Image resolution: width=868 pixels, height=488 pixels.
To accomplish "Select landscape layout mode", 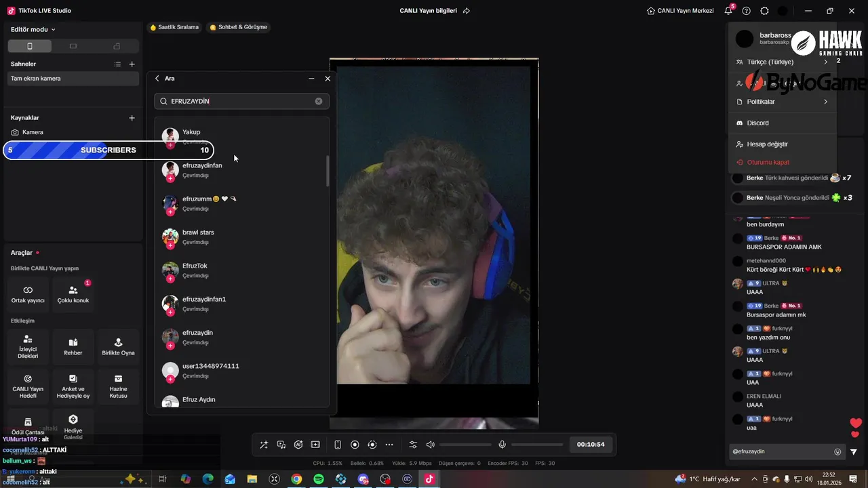I will click(73, 46).
